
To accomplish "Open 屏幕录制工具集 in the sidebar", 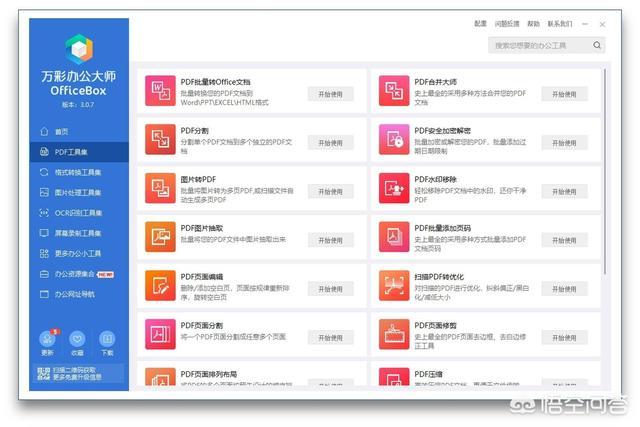I will click(79, 233).
